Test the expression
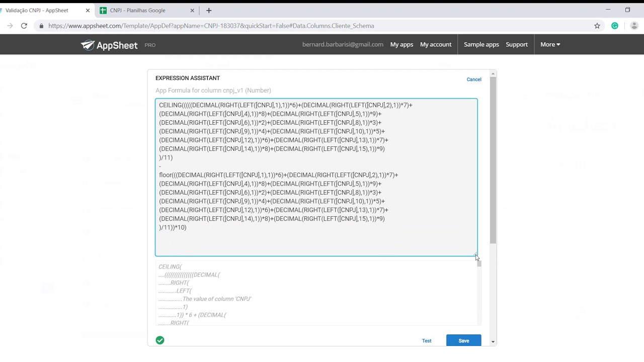The width and height of the screenshot is (644, 362). pyautogui.click(x=427, y=341)
